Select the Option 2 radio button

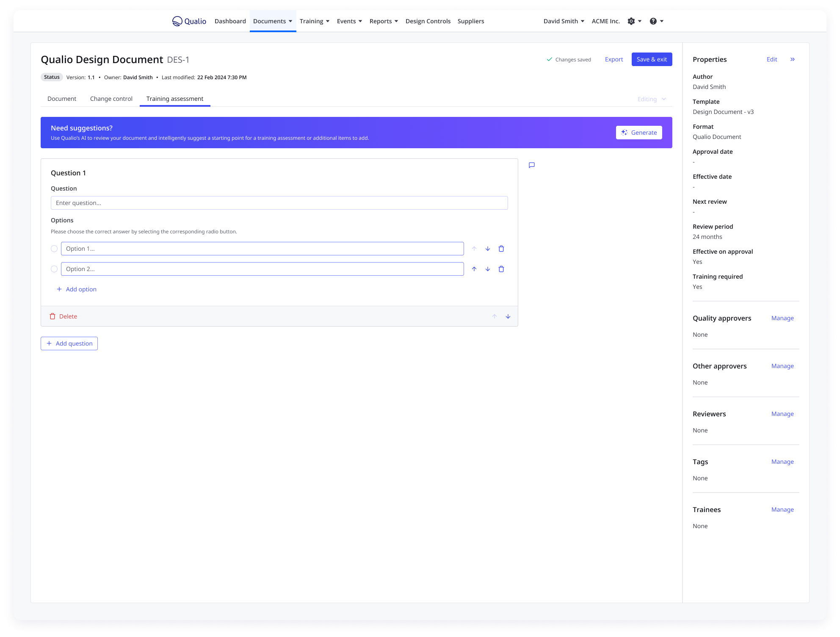54,269
